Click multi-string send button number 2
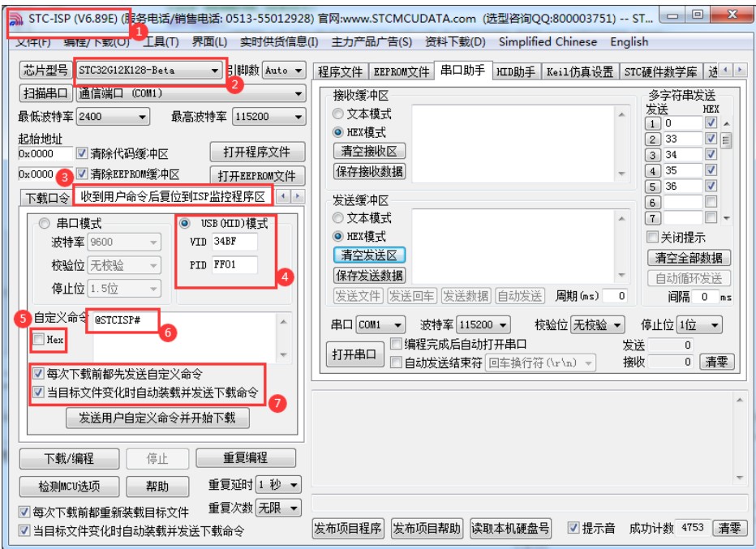 [652, 139]
